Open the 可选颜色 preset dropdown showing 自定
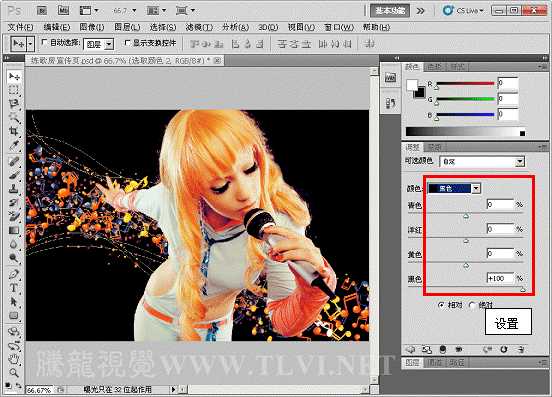The height and width of the screenshot is (397, 552). [482, 162]
